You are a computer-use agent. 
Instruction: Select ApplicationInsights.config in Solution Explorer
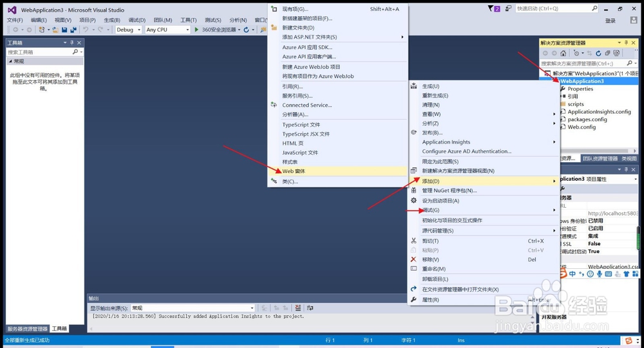click(599, 112)
